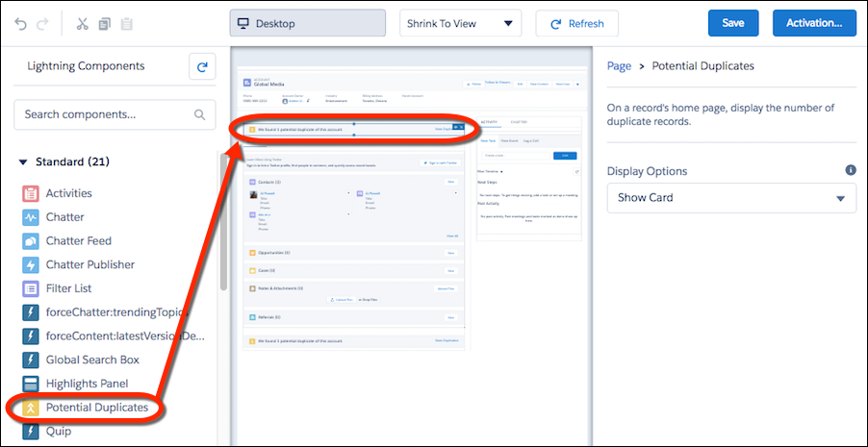Save the page
868x447 pixels.
click(x=732, y=24)
